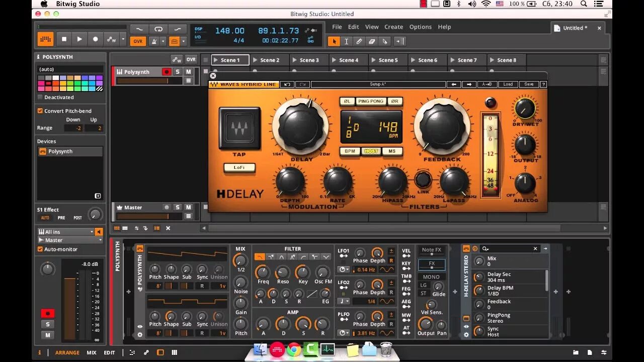Stop playback in the transport bar
Image resolution: width=644 pixels, height=362 pixels.
tap(64, 39)
